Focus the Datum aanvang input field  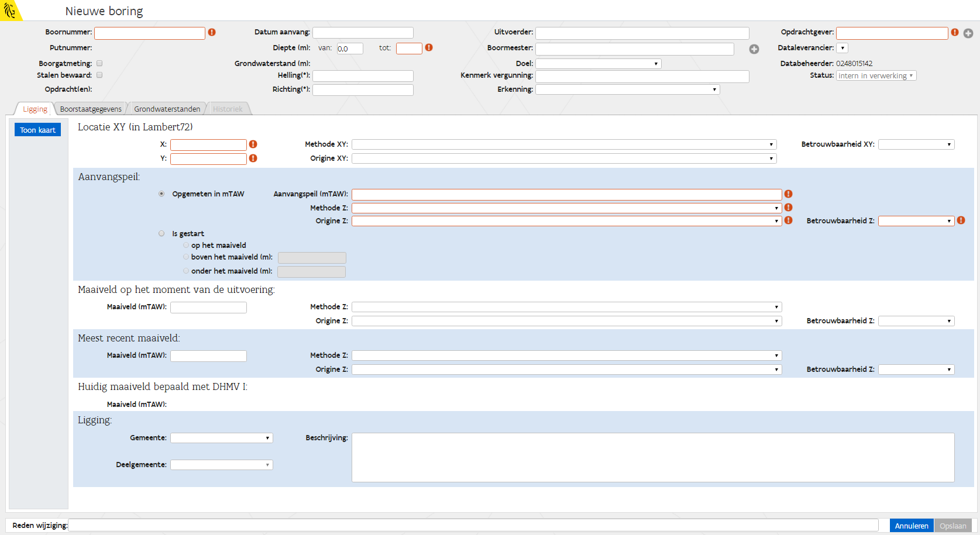[363, 33]
